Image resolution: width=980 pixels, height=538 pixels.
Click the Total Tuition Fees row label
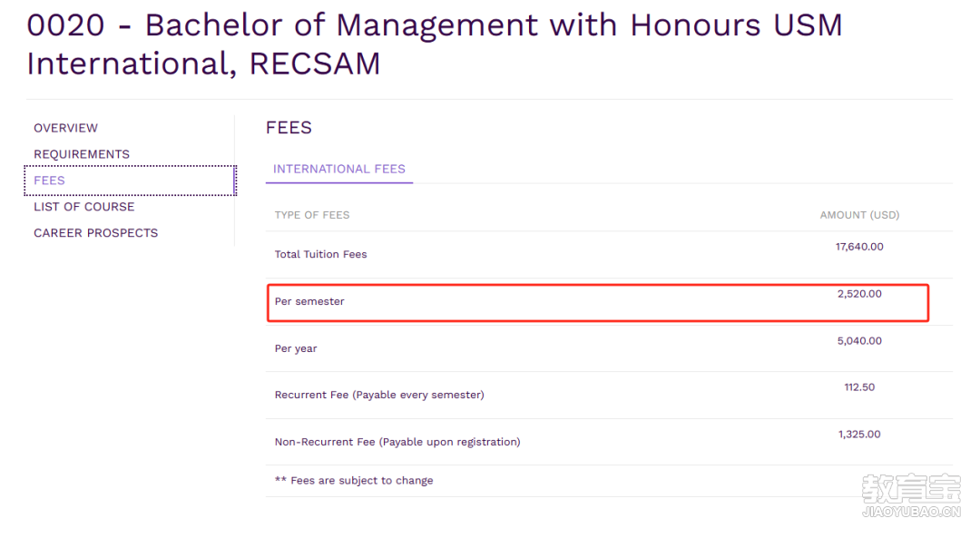(320, 254)
